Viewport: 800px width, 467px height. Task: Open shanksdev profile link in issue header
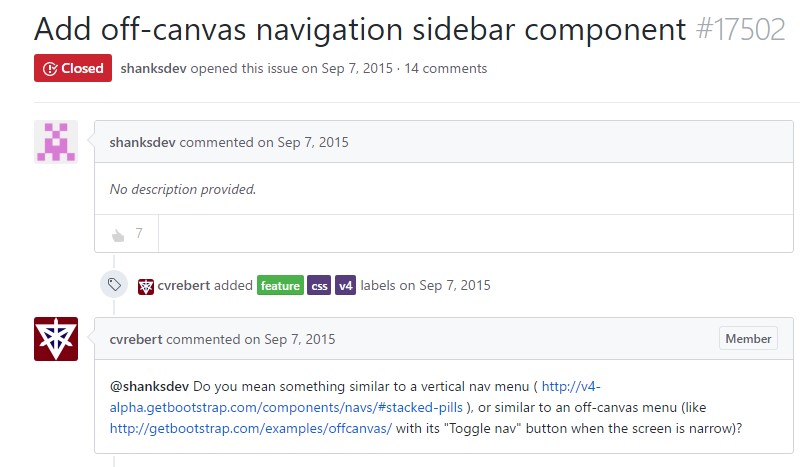point(152,69)
